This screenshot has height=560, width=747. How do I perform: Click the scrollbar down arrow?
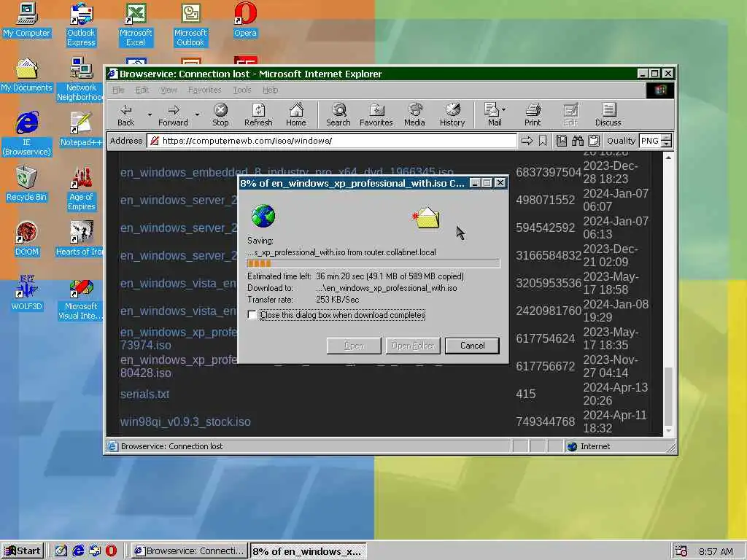coord(668,431)
